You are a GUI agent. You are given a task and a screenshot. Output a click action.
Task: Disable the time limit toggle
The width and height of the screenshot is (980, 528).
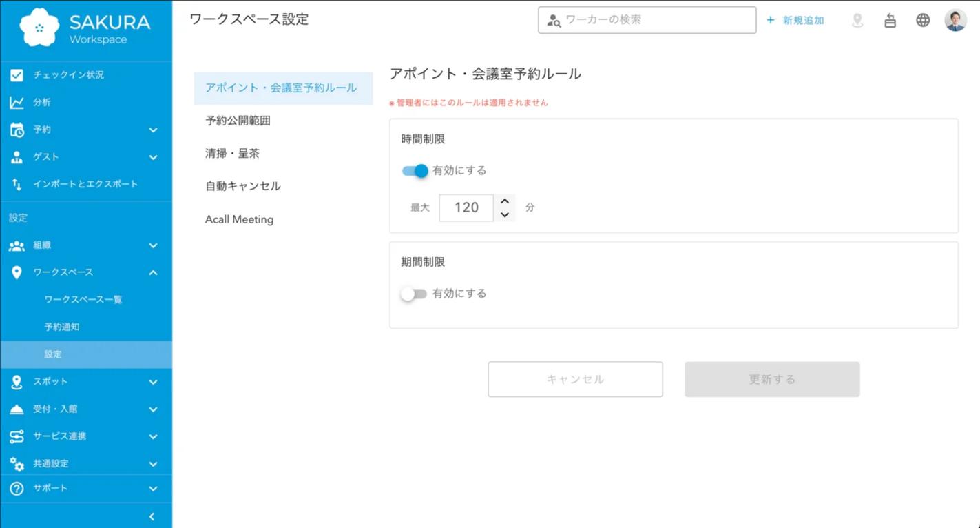pos(415,171)
